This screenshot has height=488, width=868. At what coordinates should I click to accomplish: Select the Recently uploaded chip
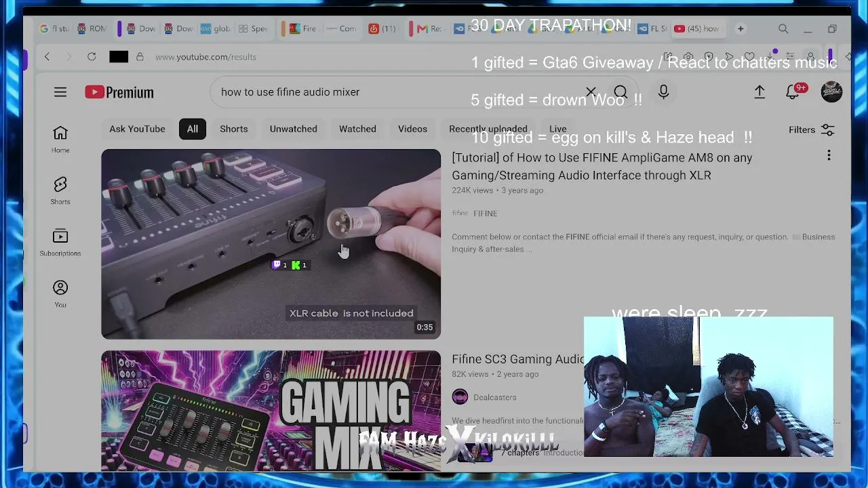point(488,129)
